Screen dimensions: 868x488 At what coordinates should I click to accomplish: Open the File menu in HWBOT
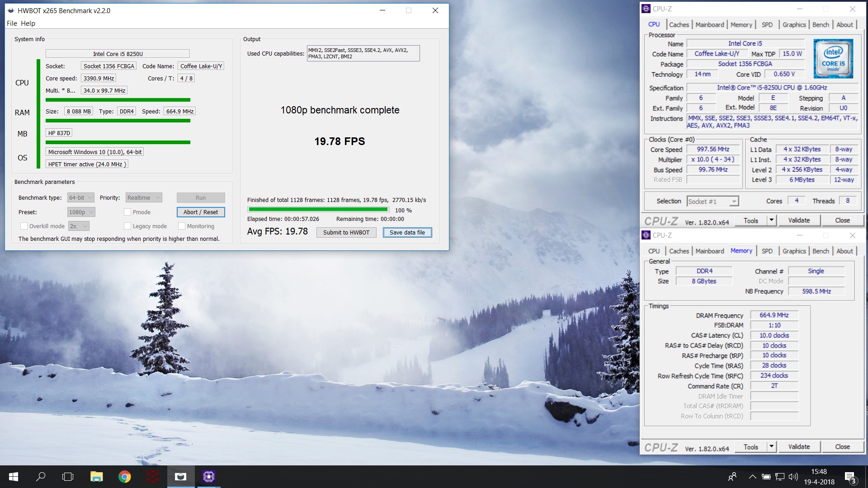12,23
